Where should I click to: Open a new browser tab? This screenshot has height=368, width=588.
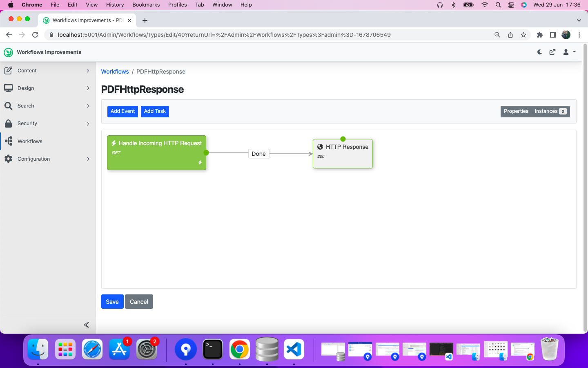pos(145,20)
